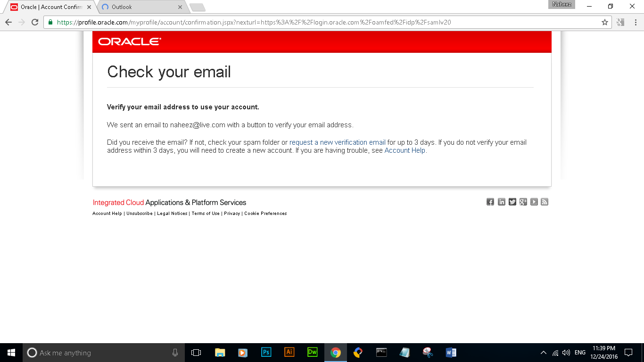This screenshot has width=644, height=362.
Task: Close the Outlook tab
Action: (x=180, y=7)
